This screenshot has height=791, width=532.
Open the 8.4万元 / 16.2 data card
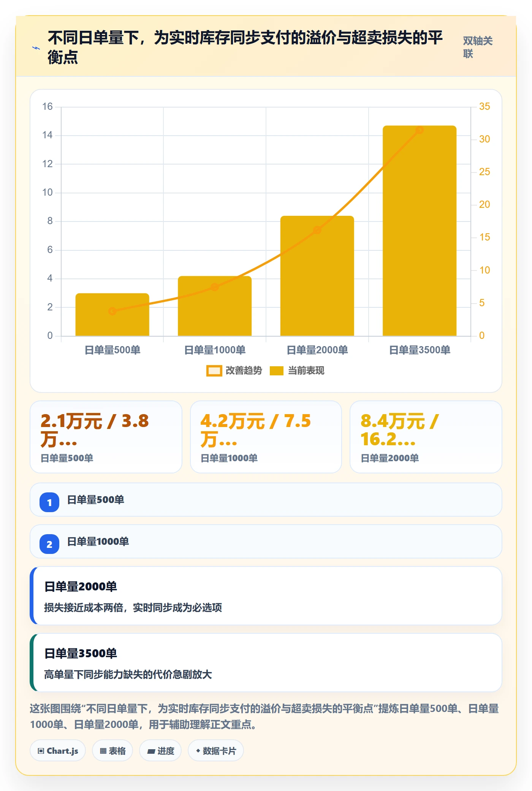coord(426,437)
